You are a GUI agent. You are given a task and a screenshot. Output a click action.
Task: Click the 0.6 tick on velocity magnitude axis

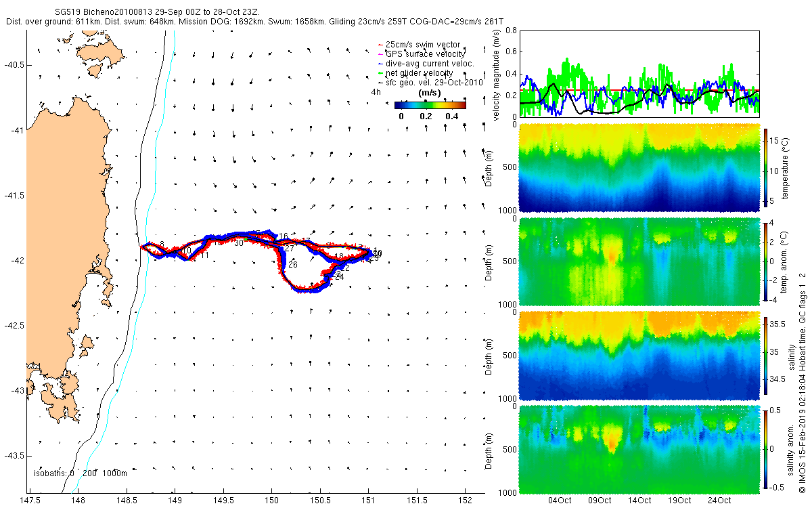pos(511,52)
